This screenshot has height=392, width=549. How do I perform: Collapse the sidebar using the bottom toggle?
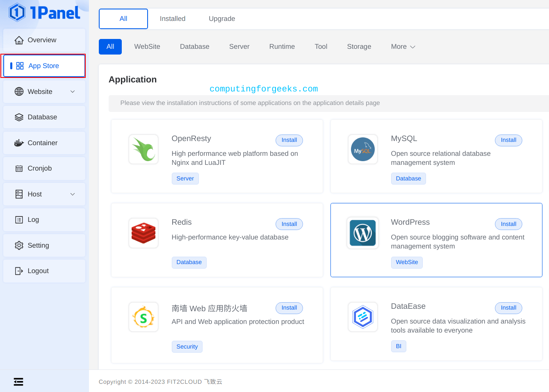click(x=18, y=381)
